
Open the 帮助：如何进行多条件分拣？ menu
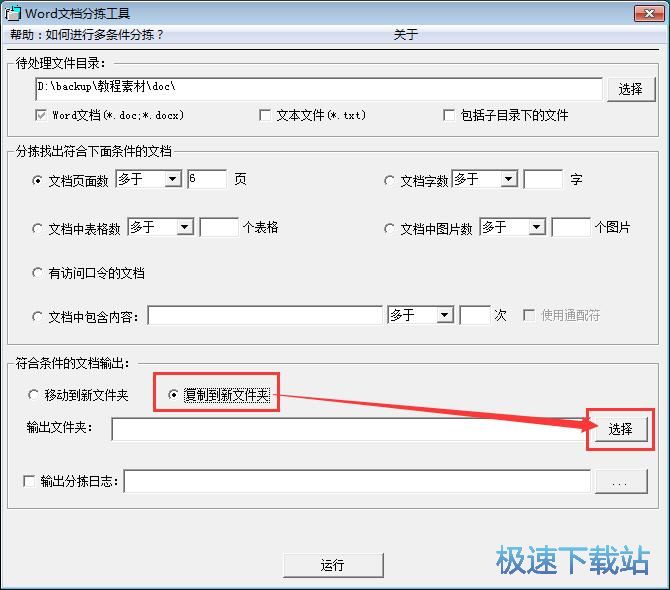coord(86,35)
